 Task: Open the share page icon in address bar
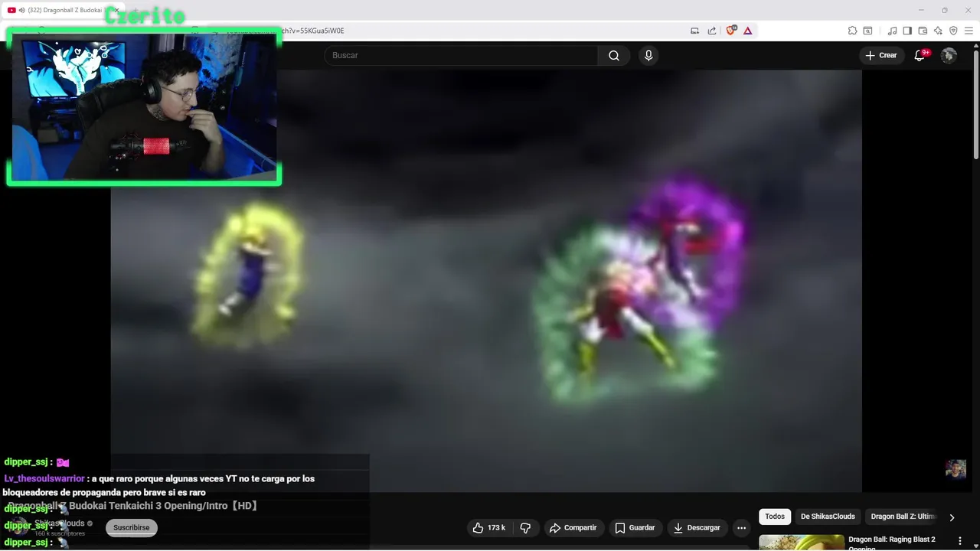[712, 31]
